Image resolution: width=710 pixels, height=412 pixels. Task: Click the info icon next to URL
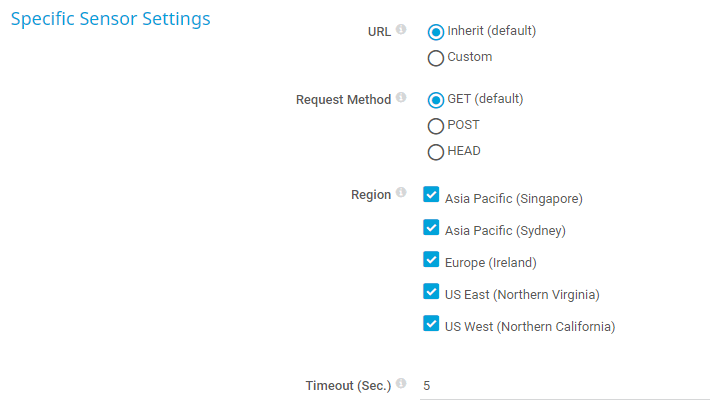coord(401,29)
